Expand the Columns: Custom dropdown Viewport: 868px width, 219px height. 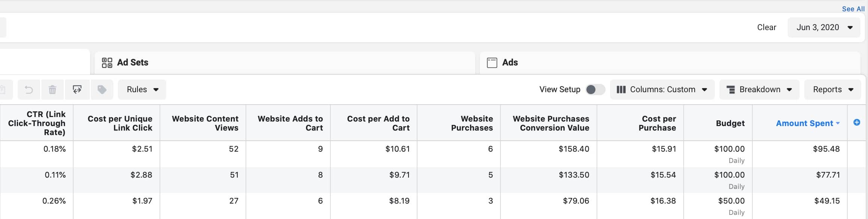click(x=662, y=90)
